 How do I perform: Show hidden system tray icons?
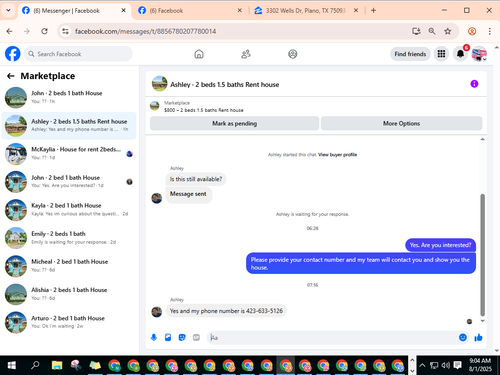pyautogui.click(x=422, y=365)
